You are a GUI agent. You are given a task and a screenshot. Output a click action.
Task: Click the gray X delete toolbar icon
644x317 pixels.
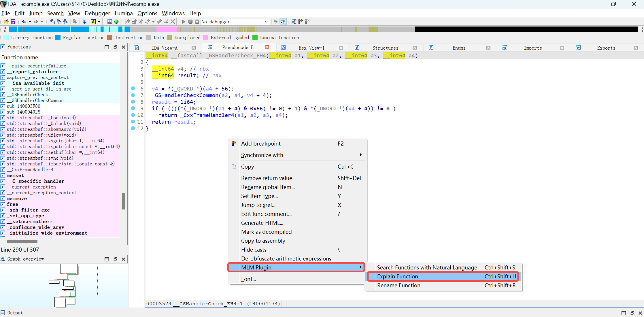[173, 22]
